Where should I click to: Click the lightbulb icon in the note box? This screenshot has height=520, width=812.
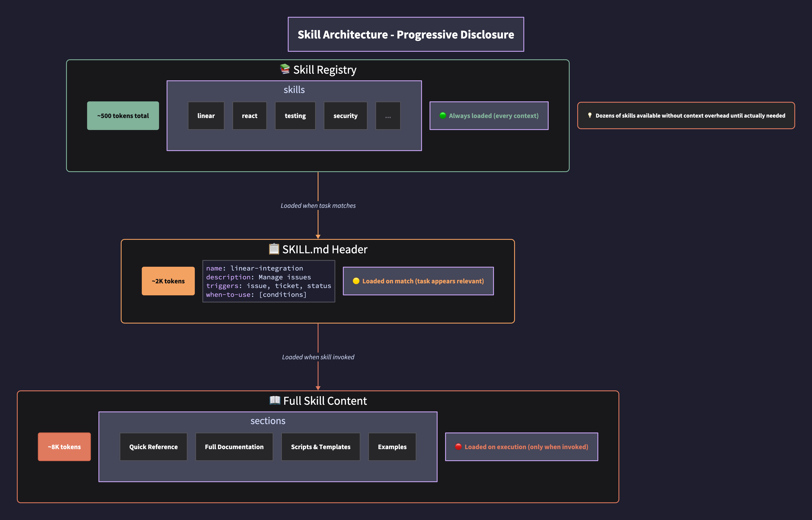[589, 115]
